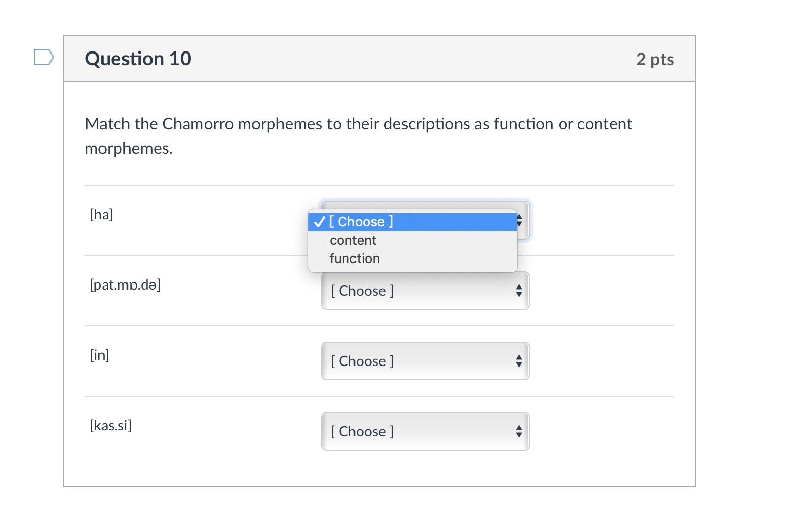Flag Question 10 using the flag icon

(x=44, y=57)
